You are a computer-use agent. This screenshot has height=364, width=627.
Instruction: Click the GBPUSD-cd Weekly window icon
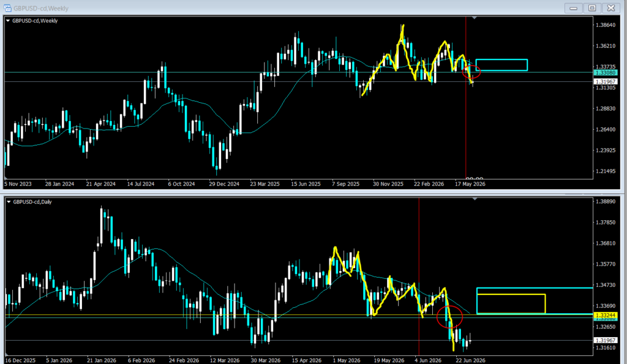point(7,8)
